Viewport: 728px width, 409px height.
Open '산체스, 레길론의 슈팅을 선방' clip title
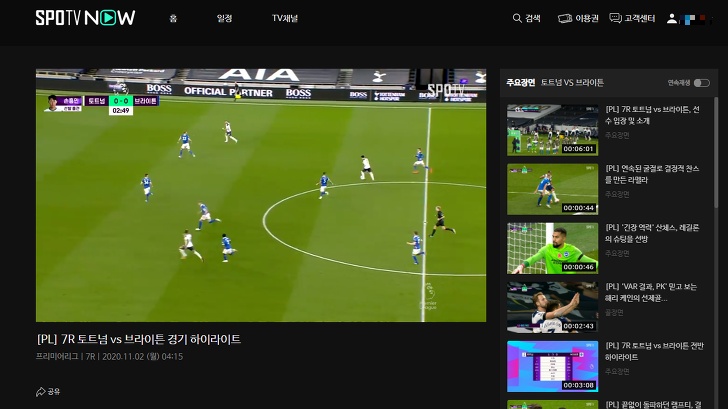pyautogui.click(x=652, y=233)
